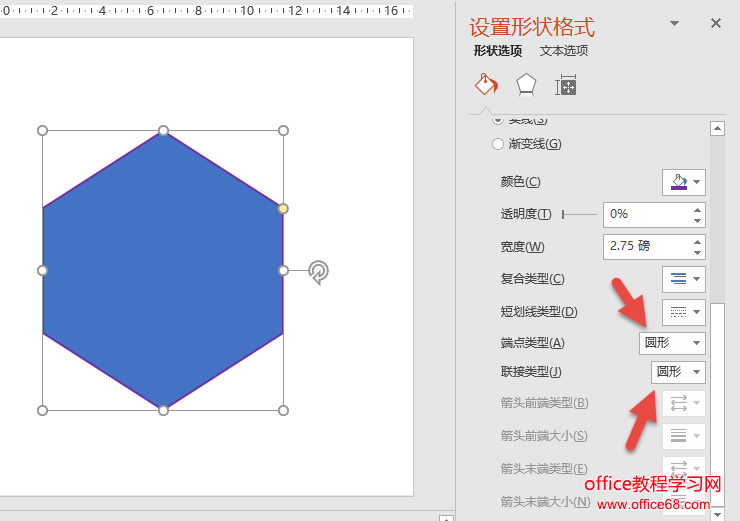
Task: Open the line color (颜色) picker
Action: [x=684, y=182]
